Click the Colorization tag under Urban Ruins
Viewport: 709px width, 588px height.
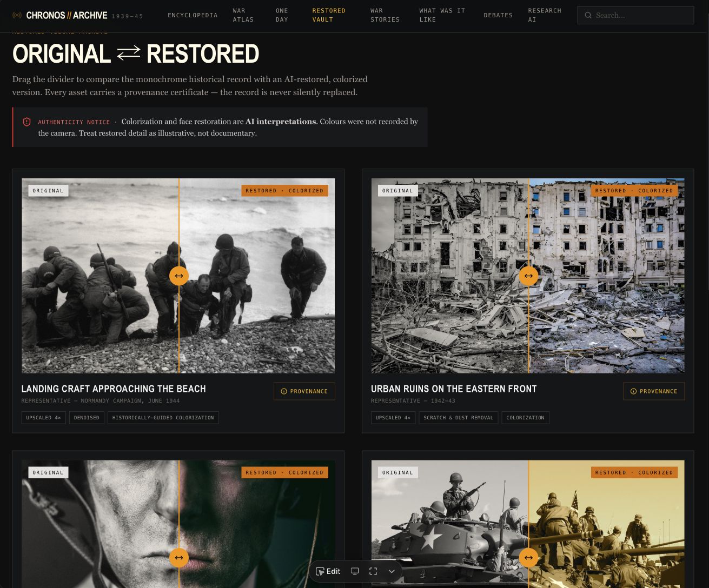(x=526, y=418)
